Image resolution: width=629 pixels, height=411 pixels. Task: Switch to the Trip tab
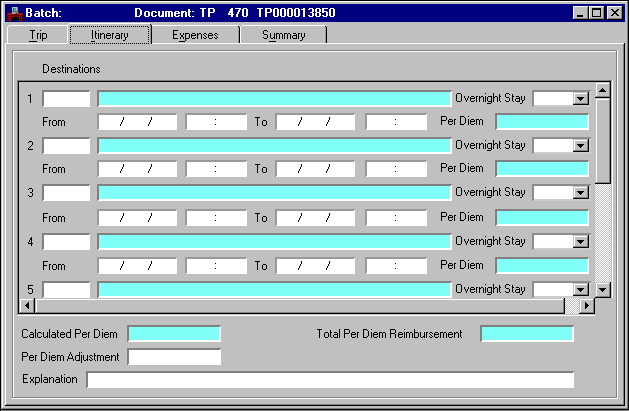38,35
